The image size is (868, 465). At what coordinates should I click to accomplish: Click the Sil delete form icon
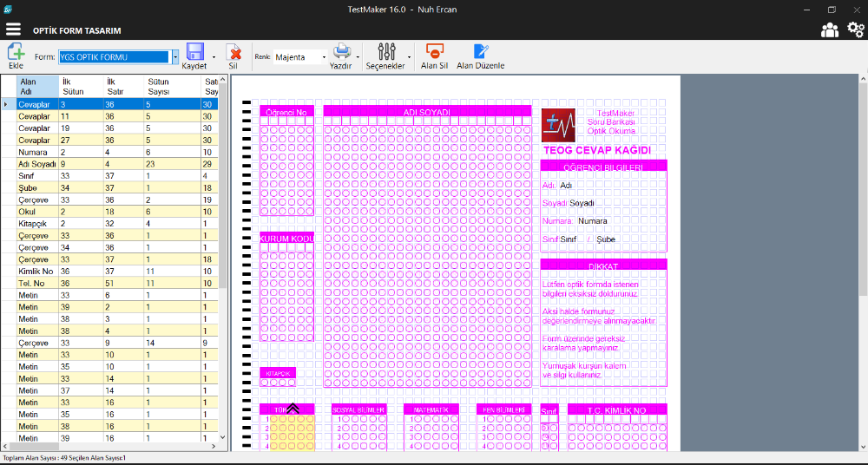tap(233, 51)
